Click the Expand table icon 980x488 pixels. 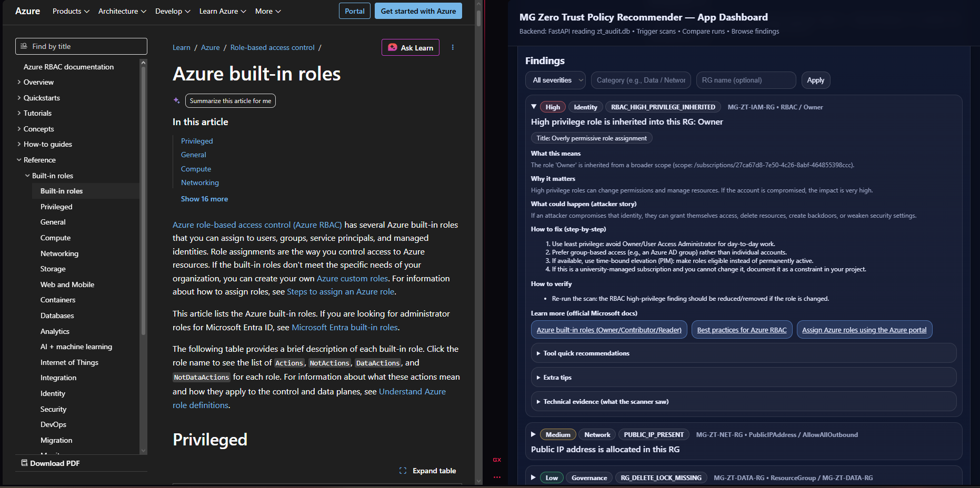tap(403, 471)
